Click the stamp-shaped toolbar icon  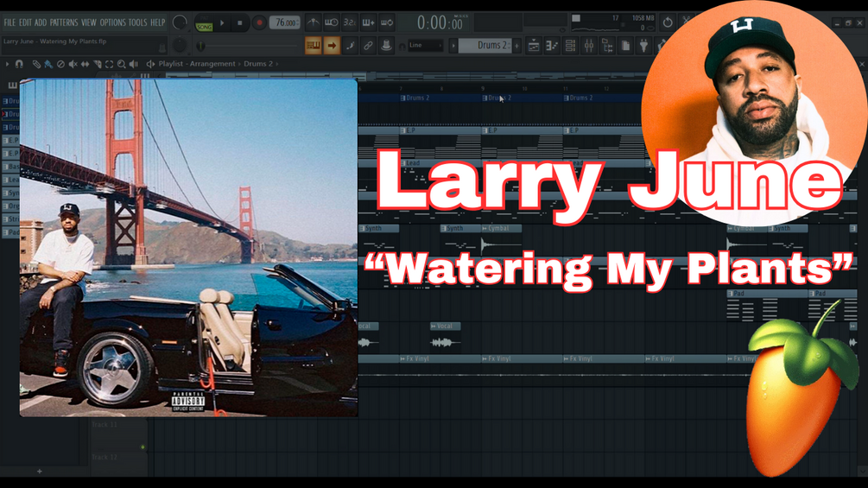coord(386,46)
